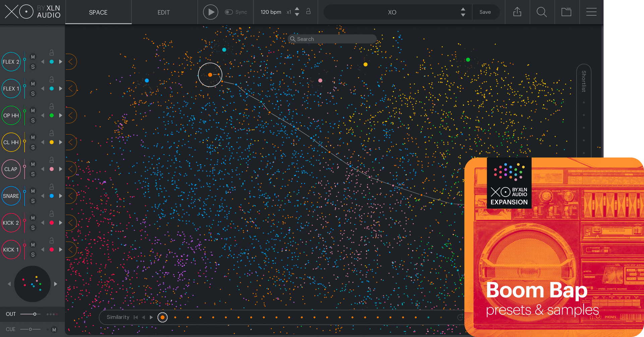Solo the OP HH channel
Image resolution: width=644 pixels, height=337 pixels.
33,120
